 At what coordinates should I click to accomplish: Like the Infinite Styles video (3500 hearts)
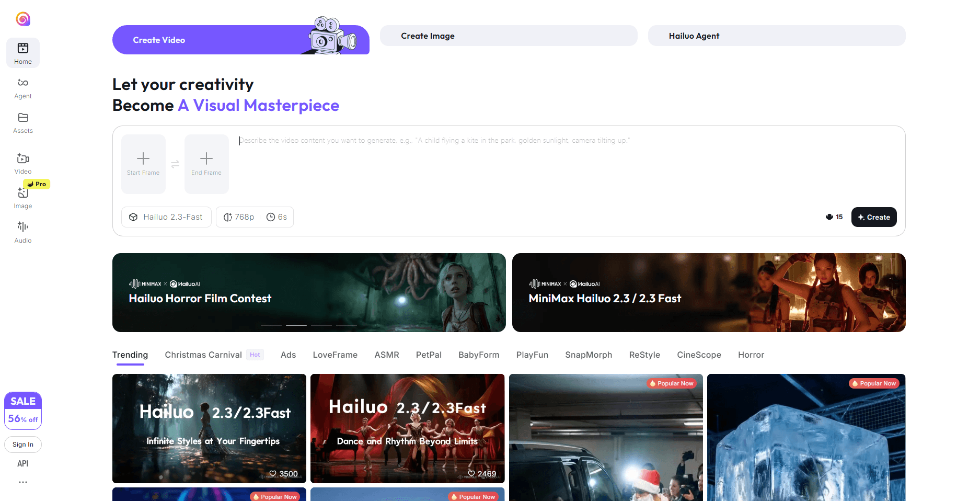(283, 474)
